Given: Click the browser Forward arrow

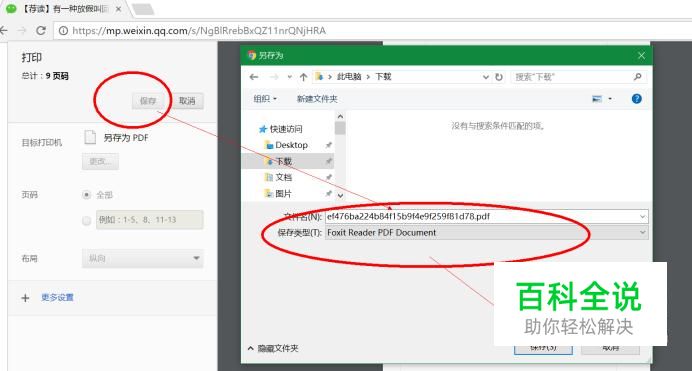Looking at the screenshot, I should [22, 30].
